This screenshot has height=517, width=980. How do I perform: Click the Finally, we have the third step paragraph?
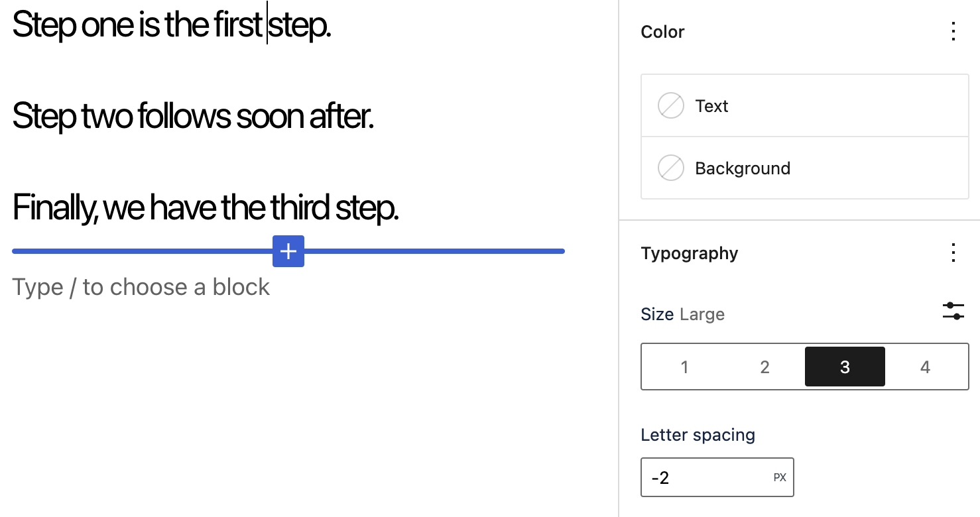click(206, 207)
